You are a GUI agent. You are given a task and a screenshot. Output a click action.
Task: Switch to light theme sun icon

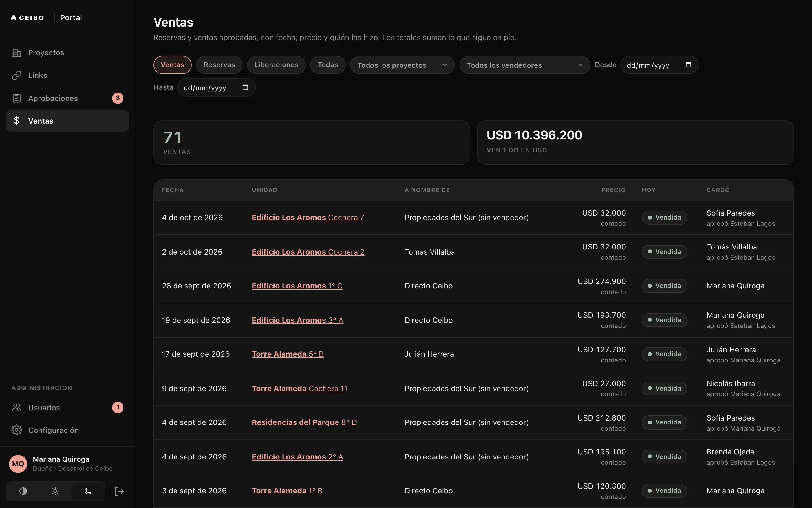coord(55,491)
